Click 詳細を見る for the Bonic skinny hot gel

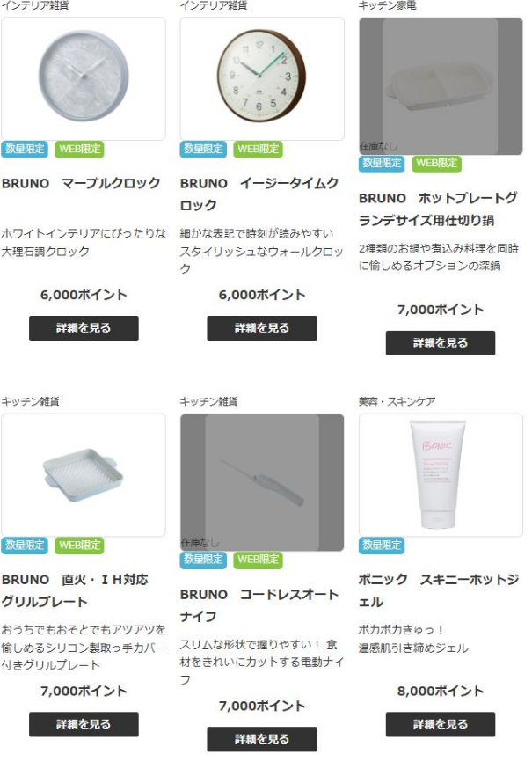click(441, 724)
